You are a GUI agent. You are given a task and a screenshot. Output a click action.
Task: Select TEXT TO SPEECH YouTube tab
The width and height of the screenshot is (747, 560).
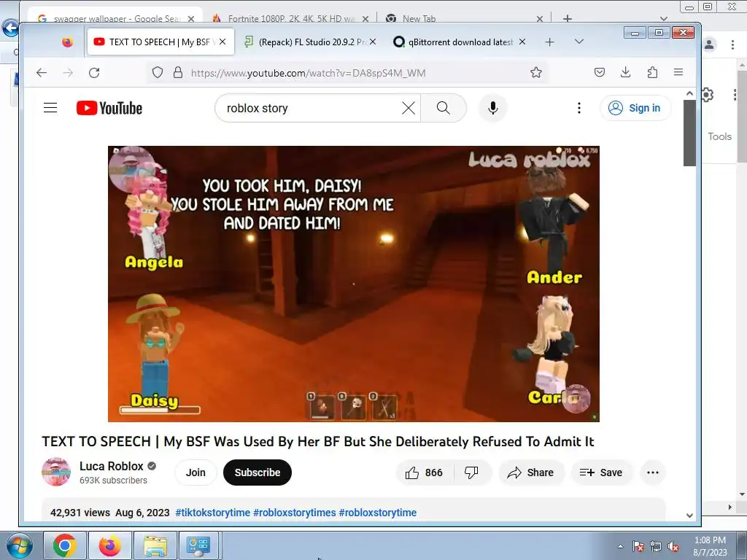click(x=161, y=42)
